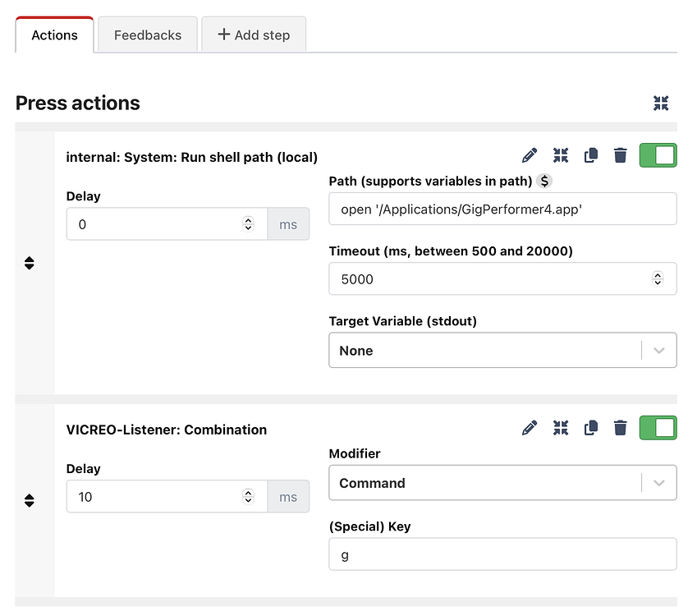The width and height of the screenshot is (697, 616).
Task: Collapse all Press actions
Action: click(661, 103)
